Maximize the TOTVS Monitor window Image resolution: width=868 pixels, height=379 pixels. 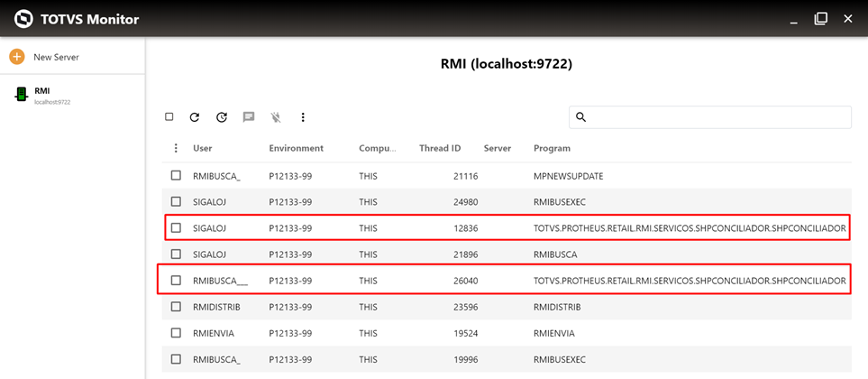coord(820,19)
